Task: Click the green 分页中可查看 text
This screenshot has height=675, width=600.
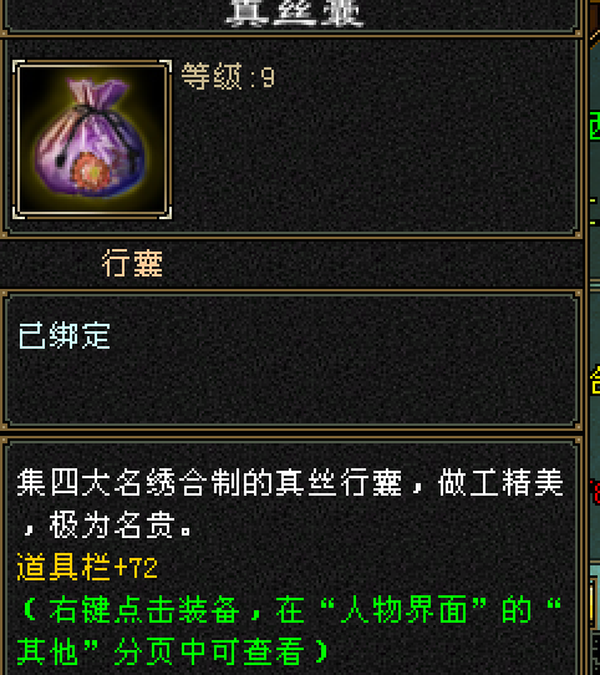Action: click(210, 652)
